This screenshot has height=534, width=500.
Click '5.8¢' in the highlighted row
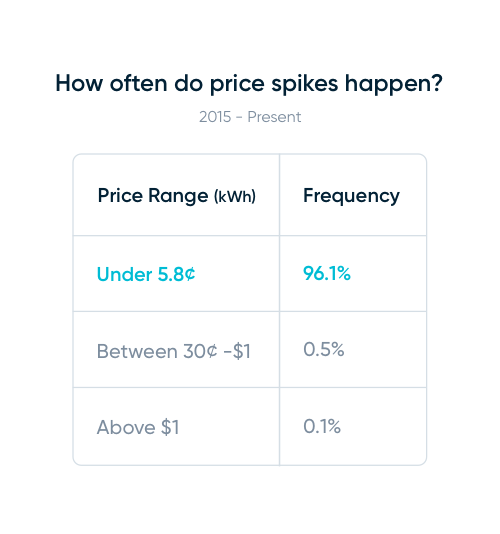click(176, 274)
